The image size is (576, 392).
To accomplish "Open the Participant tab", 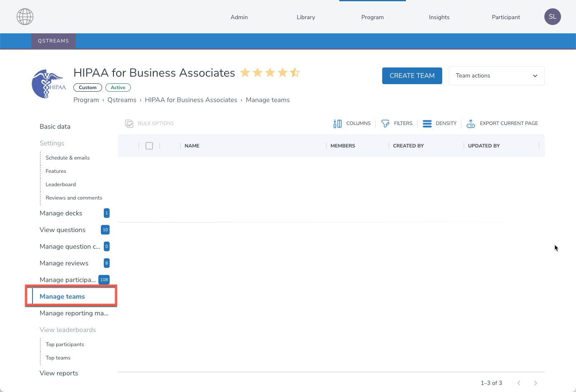I will coord(506,17).
